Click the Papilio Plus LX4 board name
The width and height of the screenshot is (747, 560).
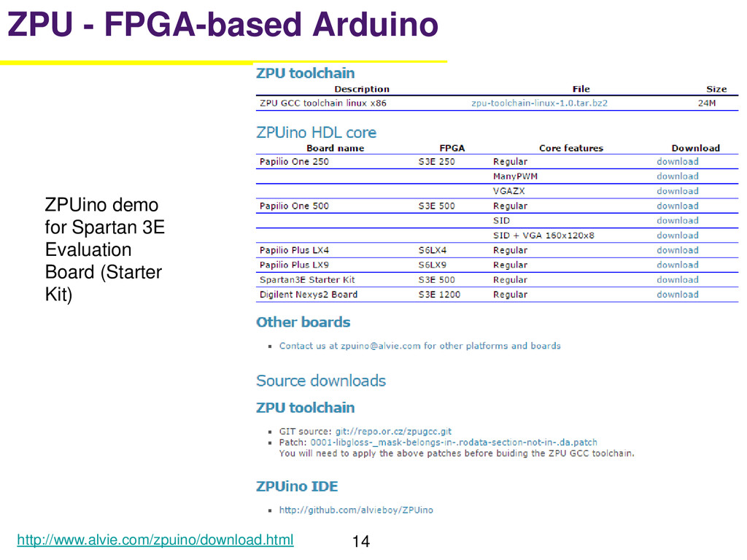(x=294, y=250)
